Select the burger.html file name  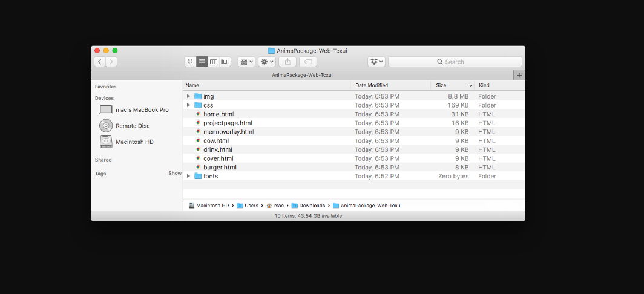point(220,168)
